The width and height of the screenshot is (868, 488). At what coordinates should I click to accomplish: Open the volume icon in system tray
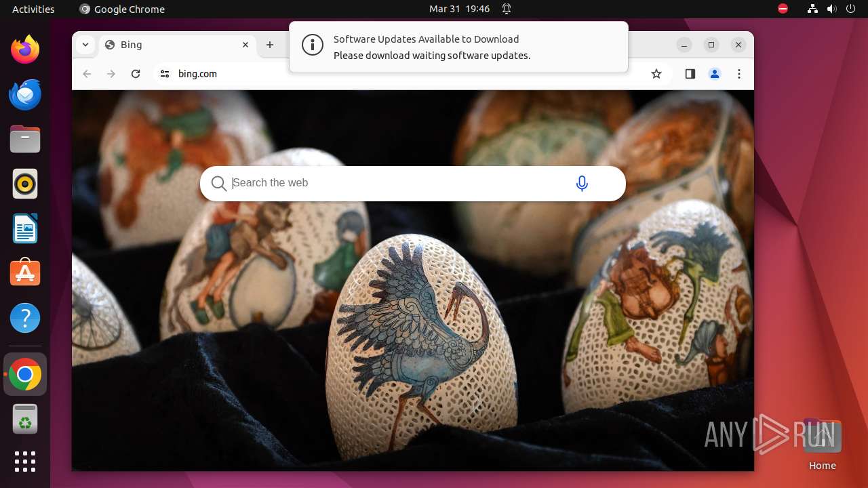(x=832, y=9)
